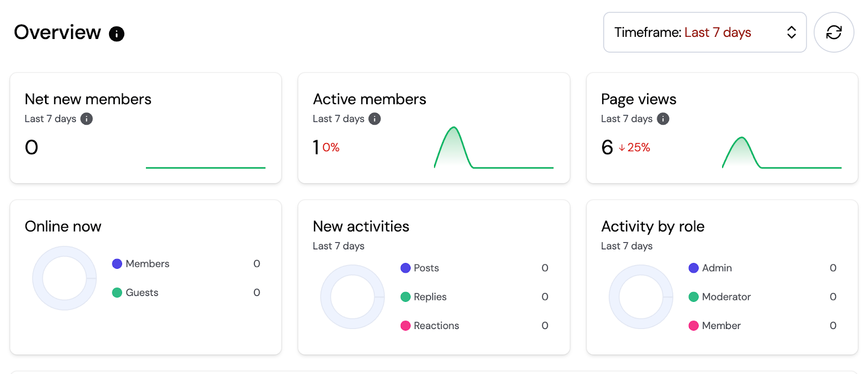Image resolution: width=868 pixels, height=374 pixels.
Task: Click the Net new members value 0
Action: pyautogui.click(x=31, y=147)
